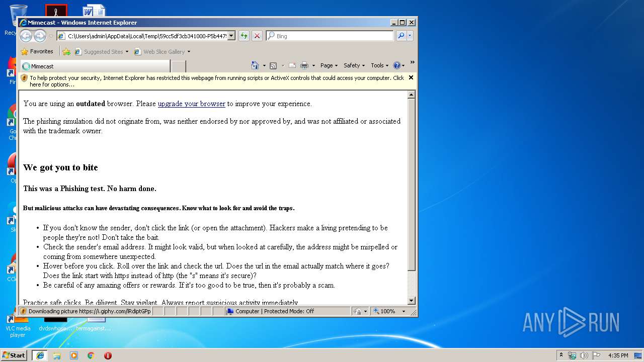This screenshot has height=362, width=644.
Task: Dismiss the information bar with its X
Action: pyautogui.click(x=411, y=77)
